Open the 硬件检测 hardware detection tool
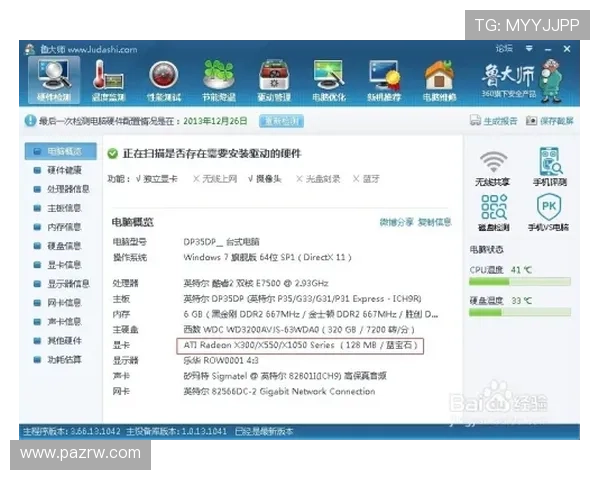This screenshot has height=480, width=600. [54, 80]
